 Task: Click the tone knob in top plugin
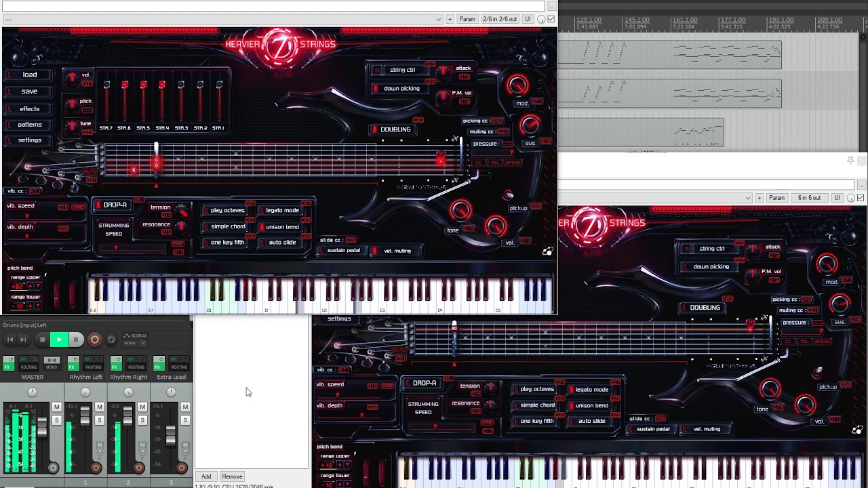pyautogui.click(x=461, y=211)
